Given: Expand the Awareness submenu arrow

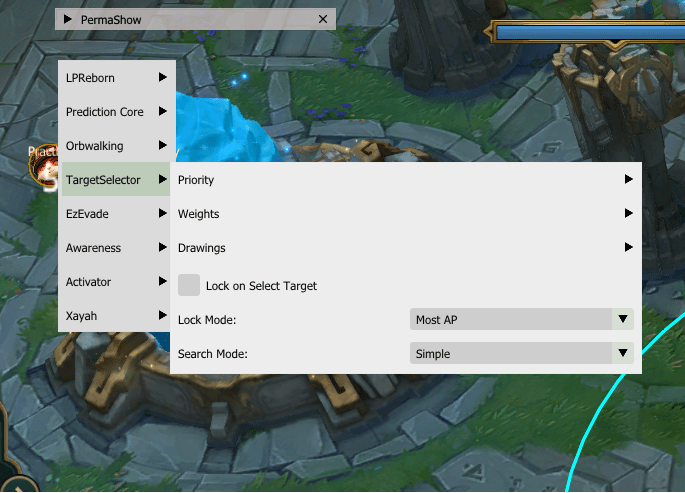Looking at the screenshot, I should 163,247.
